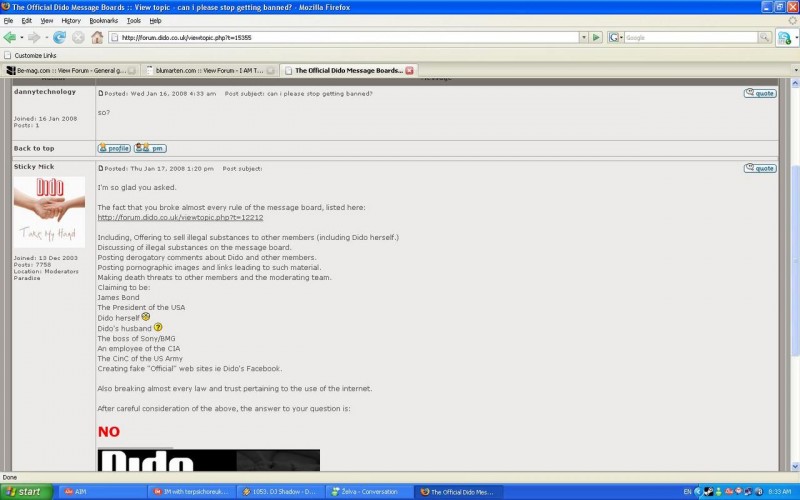
Task: Select The Official Dido Message Boards tab
Action: pos(348,70)
